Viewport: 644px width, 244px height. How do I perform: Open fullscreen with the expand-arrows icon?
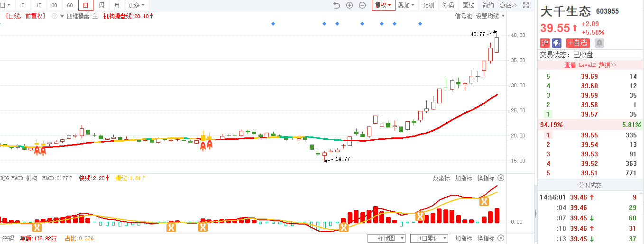tap(525, 5)
